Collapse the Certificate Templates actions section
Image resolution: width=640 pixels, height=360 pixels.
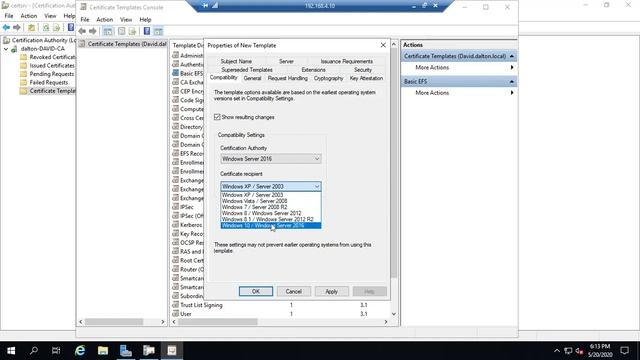tap(511, 56)
